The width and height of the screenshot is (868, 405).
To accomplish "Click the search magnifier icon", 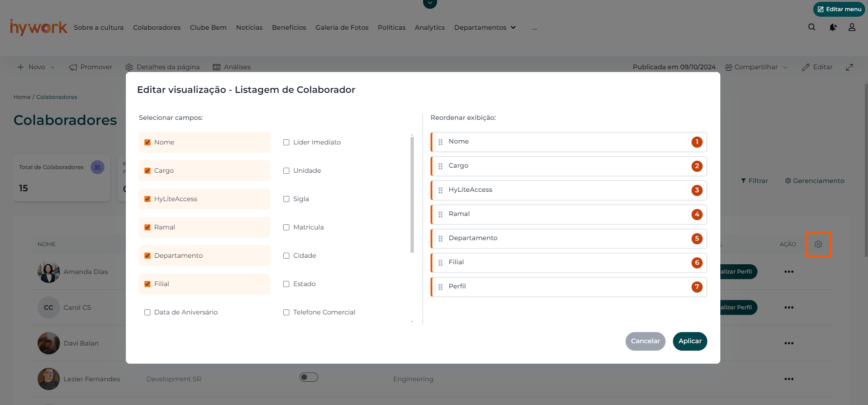I will point(811,27).
